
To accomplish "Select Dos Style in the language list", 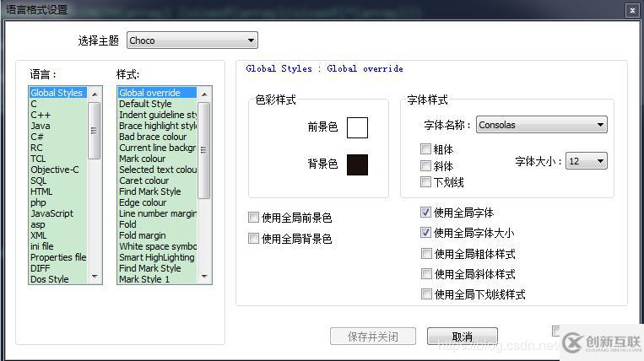I will point(58,279).
